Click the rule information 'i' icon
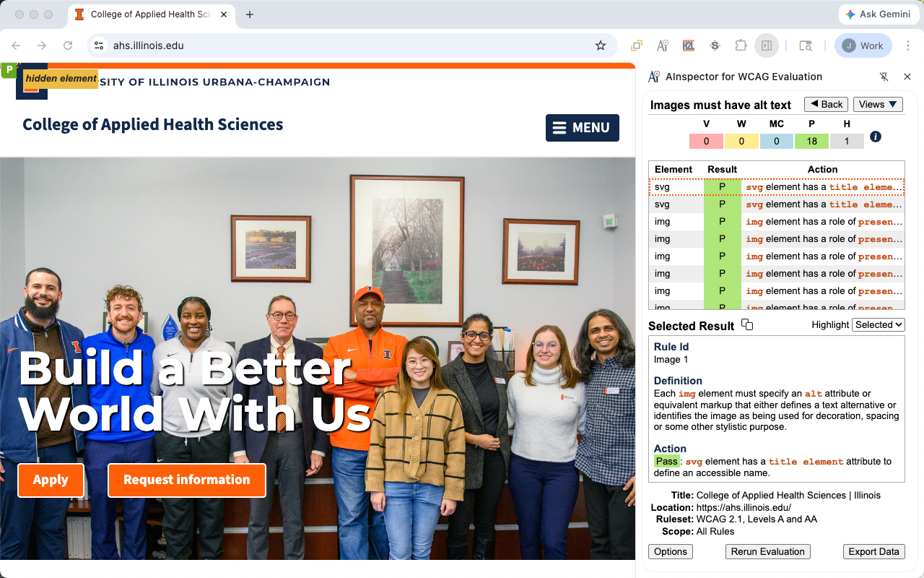Screen dimensions: 924x578 [x=876, y=137]
